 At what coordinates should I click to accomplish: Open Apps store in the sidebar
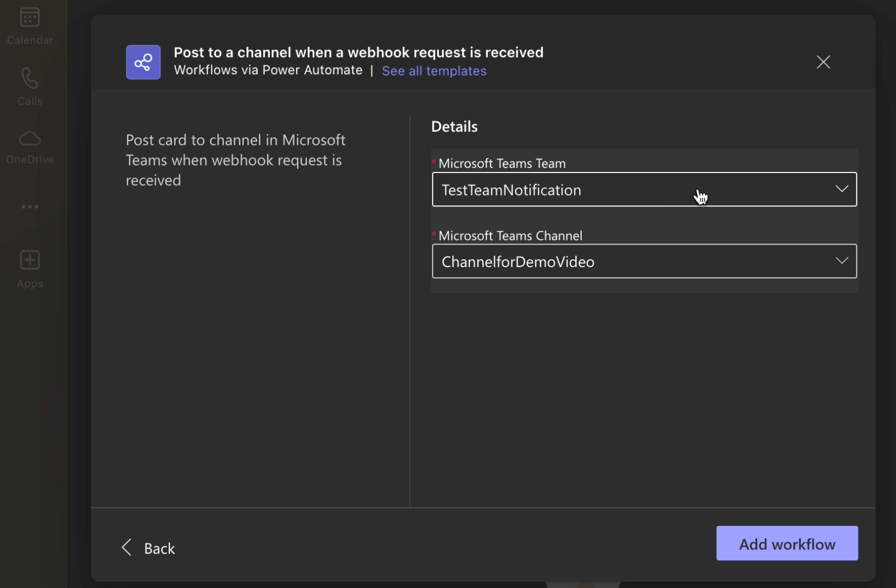pyautogui.click(x=30, y=270)
